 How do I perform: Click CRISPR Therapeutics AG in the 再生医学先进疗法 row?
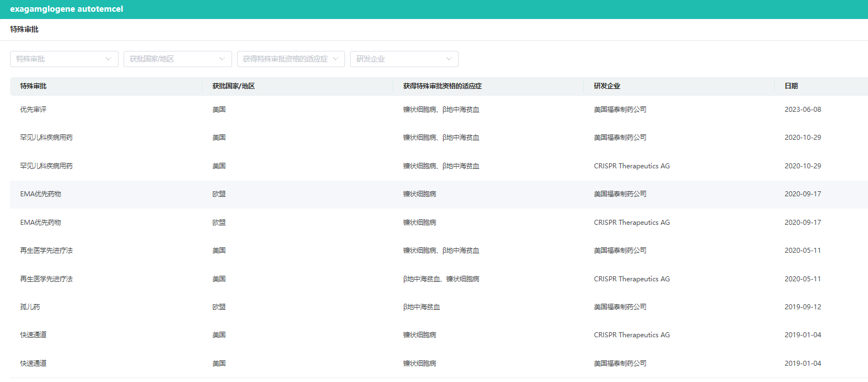631,279
